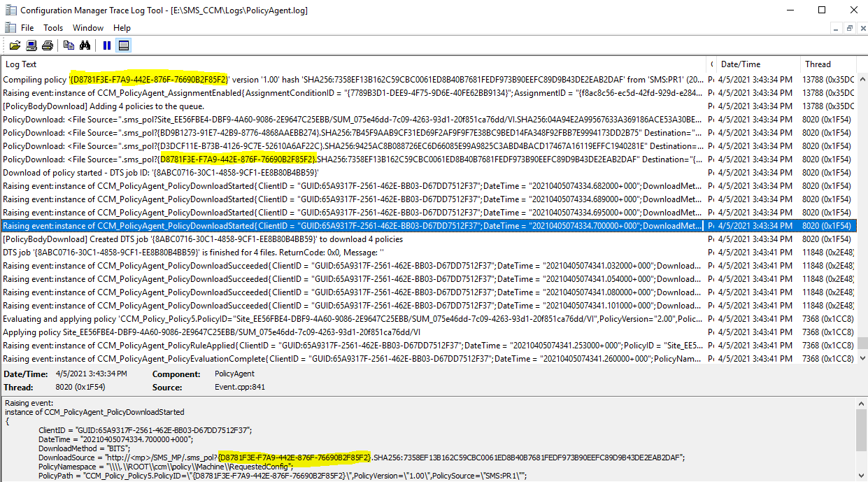Select the 'Compiling policy' log row
The image size is (868, 482).
click(x=428, y=80)
